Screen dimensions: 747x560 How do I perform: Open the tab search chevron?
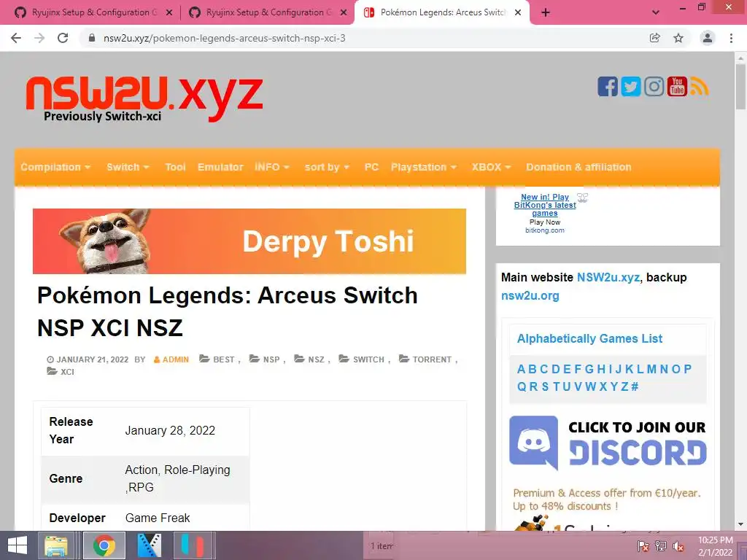(656, 13)
